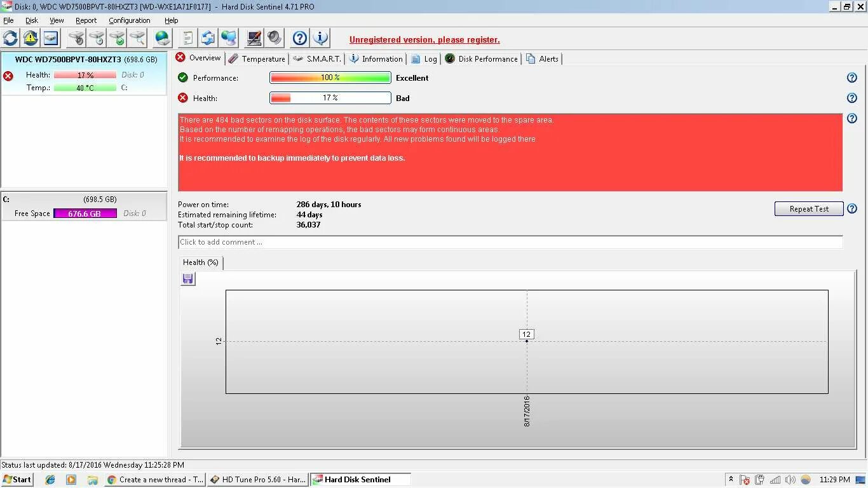Click the Repeat Test button

click(809, 208)
